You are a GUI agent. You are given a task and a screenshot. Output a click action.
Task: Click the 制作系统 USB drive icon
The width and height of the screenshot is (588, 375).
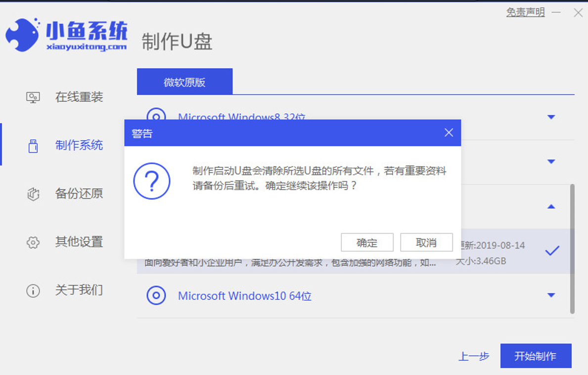pyautogui.click(x=33, y=146)
